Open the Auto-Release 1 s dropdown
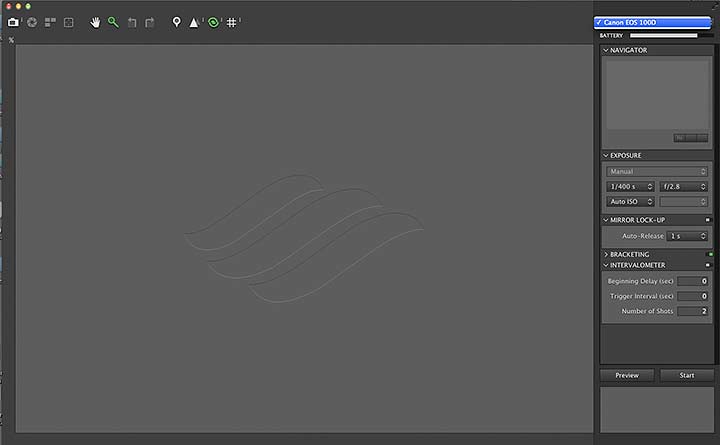Screen dimensions: 720x445 pyautogui.click(x=687, y=236)
